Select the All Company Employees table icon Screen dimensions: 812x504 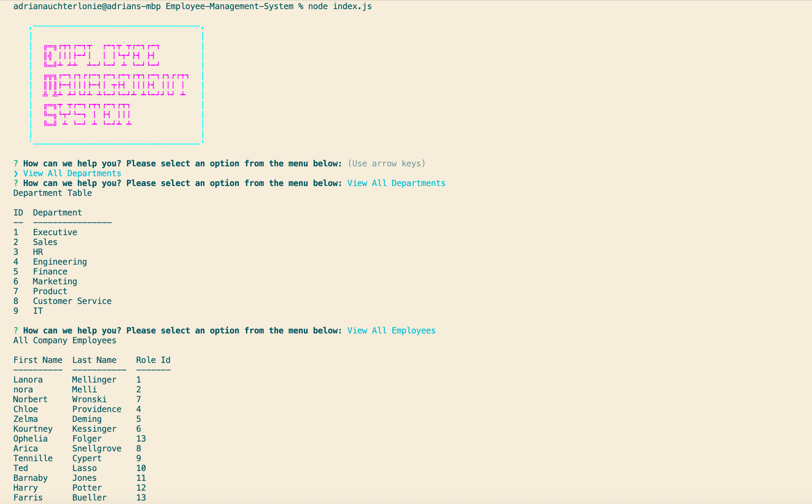click(65, 340)
